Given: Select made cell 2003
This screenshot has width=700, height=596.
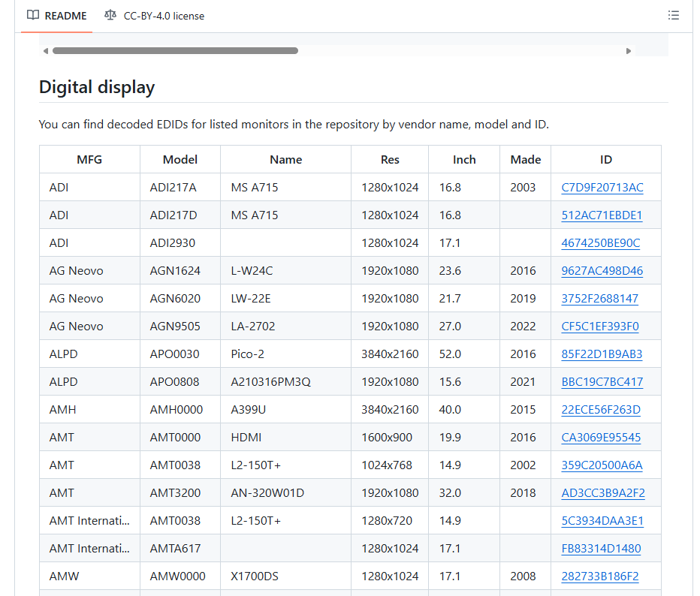Looking at the screenshot, I should [526, 188].
